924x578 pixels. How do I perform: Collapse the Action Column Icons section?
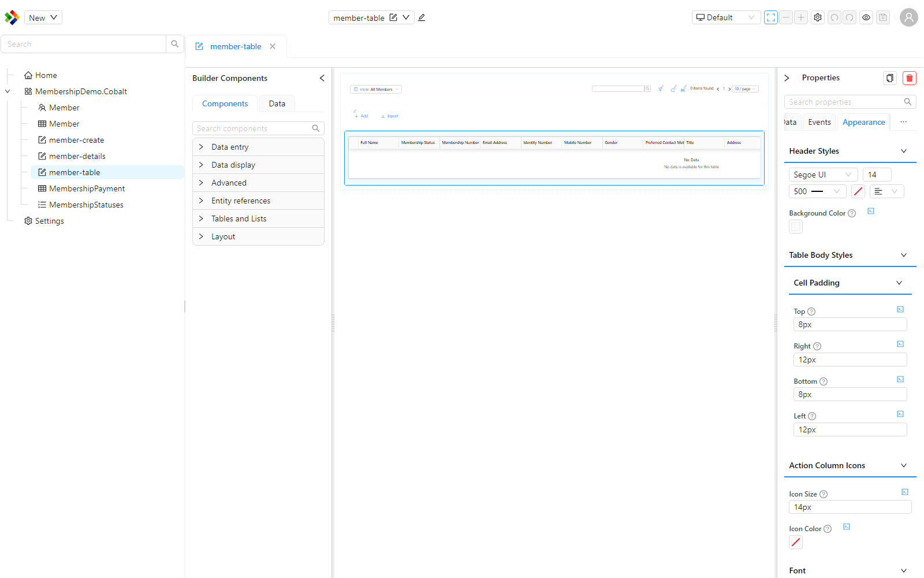point(850,465)
